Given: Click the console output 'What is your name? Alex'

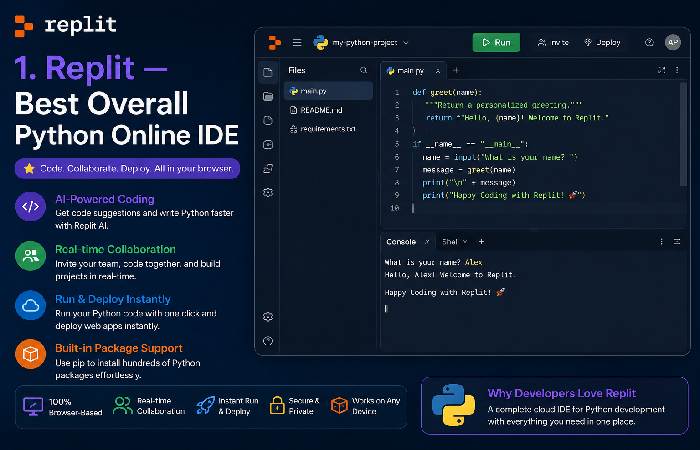Looking at the screenshot, I should tap(433, 262).
